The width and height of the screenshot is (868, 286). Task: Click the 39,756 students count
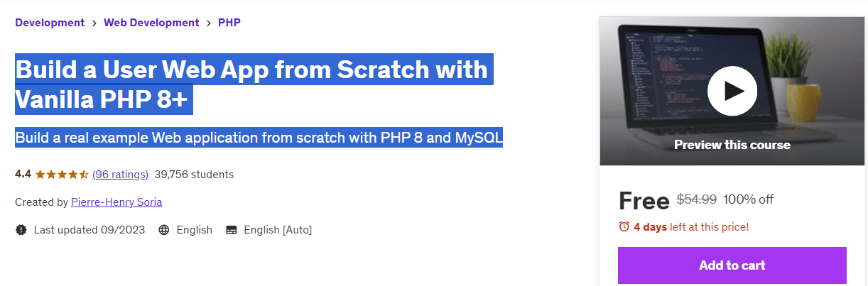(194, 175)
